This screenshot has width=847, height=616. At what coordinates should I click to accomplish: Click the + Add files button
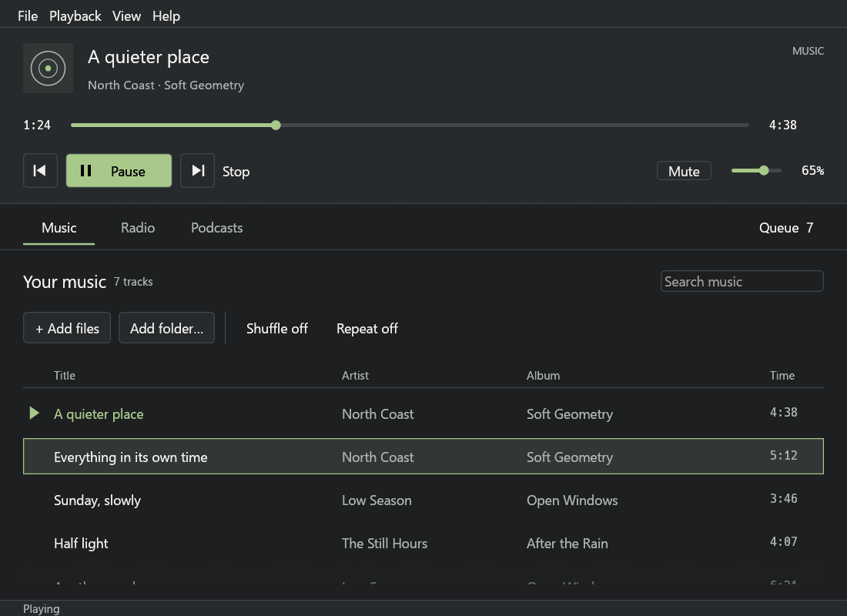67,328
